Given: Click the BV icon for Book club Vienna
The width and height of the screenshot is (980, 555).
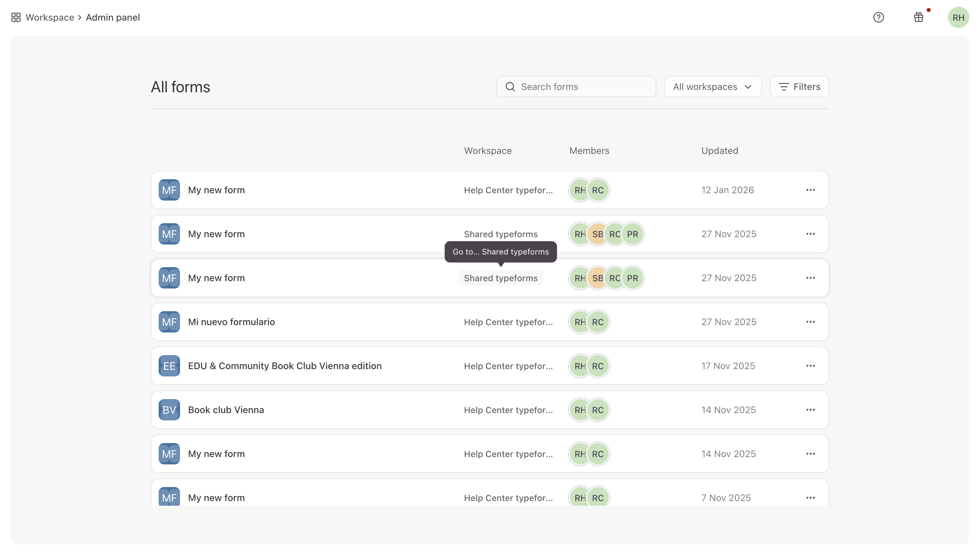Looking at the screenshot, I should 169,409.
